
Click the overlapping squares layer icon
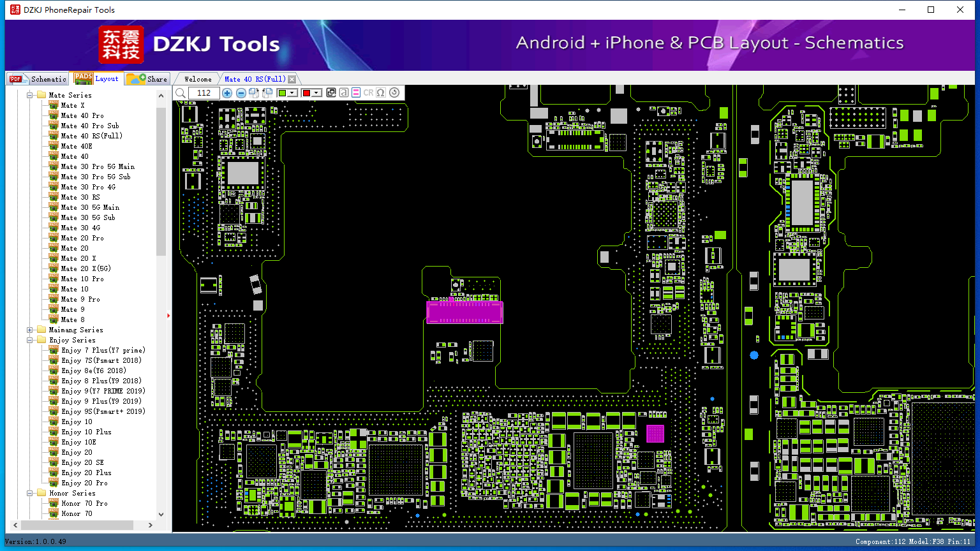point(331,93)
